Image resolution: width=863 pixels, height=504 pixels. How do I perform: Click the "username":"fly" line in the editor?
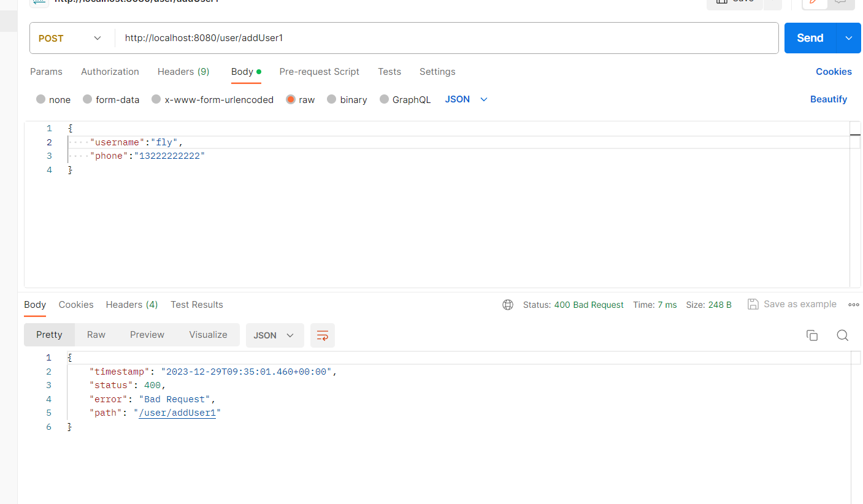tap(136, 142)
